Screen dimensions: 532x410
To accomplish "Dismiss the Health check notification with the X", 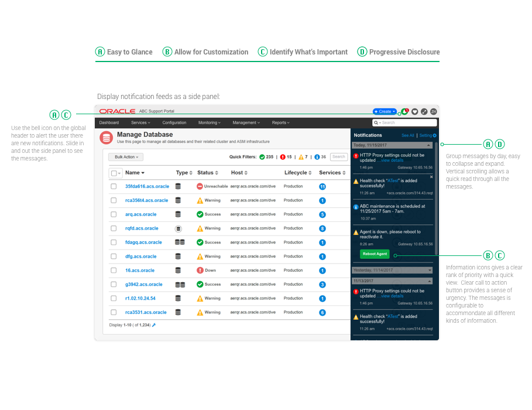I will click(432, 176).
